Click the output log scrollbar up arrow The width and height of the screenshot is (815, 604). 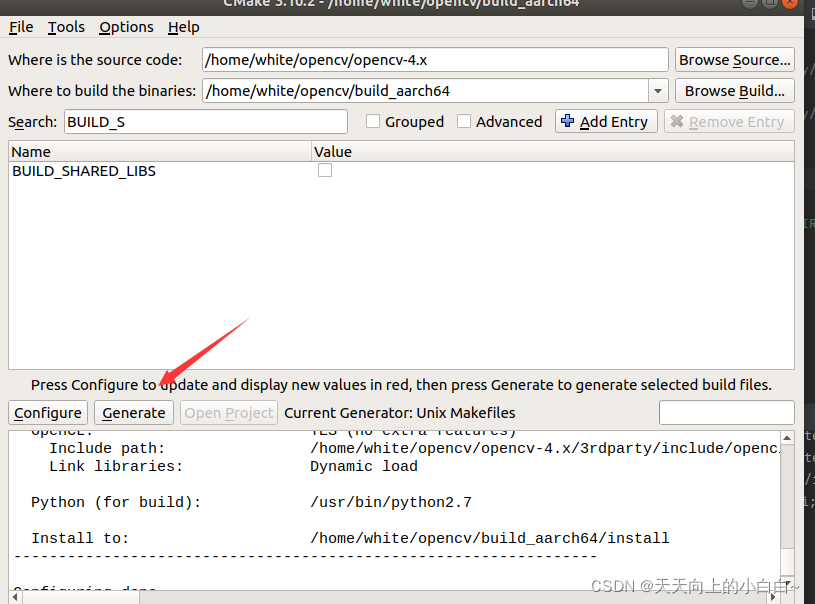[787, 438]
